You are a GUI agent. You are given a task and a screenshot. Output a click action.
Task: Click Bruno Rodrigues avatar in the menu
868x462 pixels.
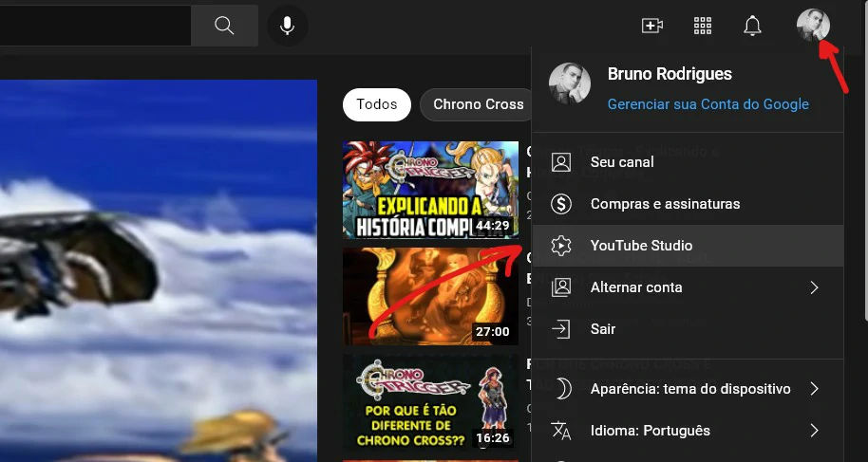pyautogui.click(x=569, y=83)
